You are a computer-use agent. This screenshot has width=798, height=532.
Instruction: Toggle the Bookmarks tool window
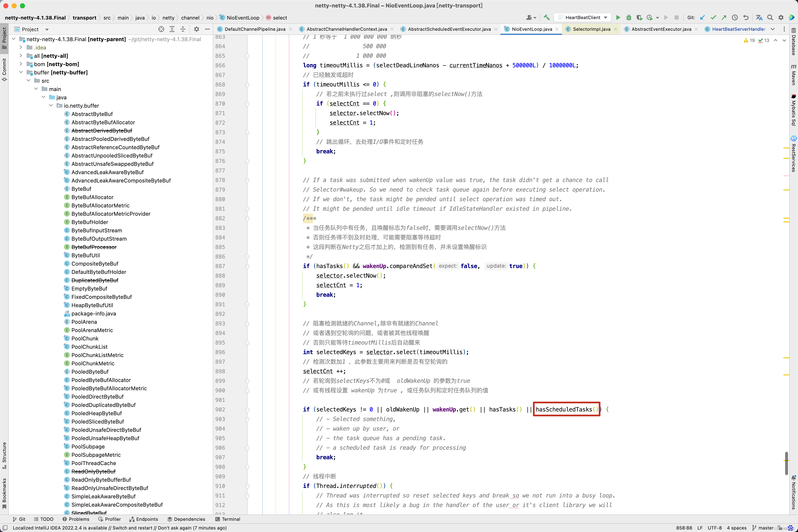coord(4,493)
